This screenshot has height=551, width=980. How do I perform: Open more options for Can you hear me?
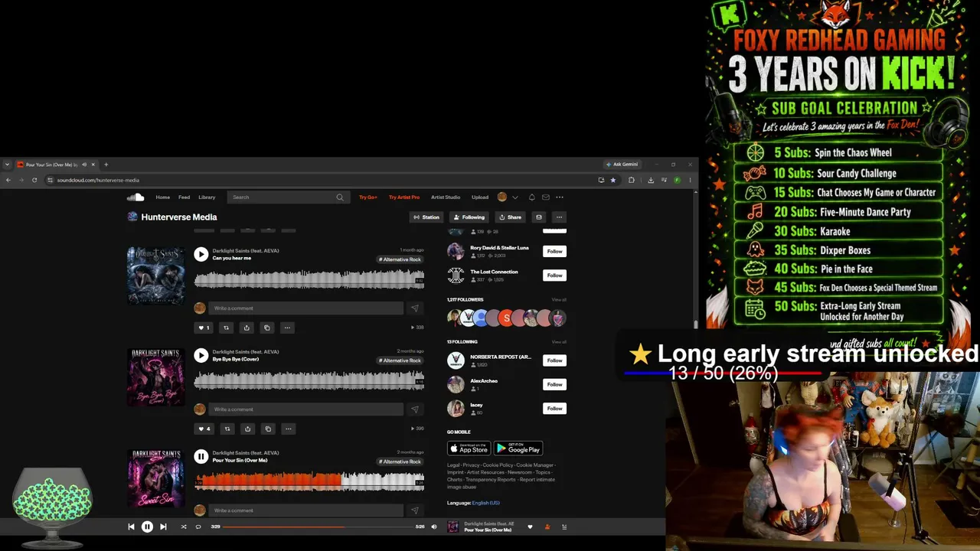pyautogui.click(x=287, y=328)
